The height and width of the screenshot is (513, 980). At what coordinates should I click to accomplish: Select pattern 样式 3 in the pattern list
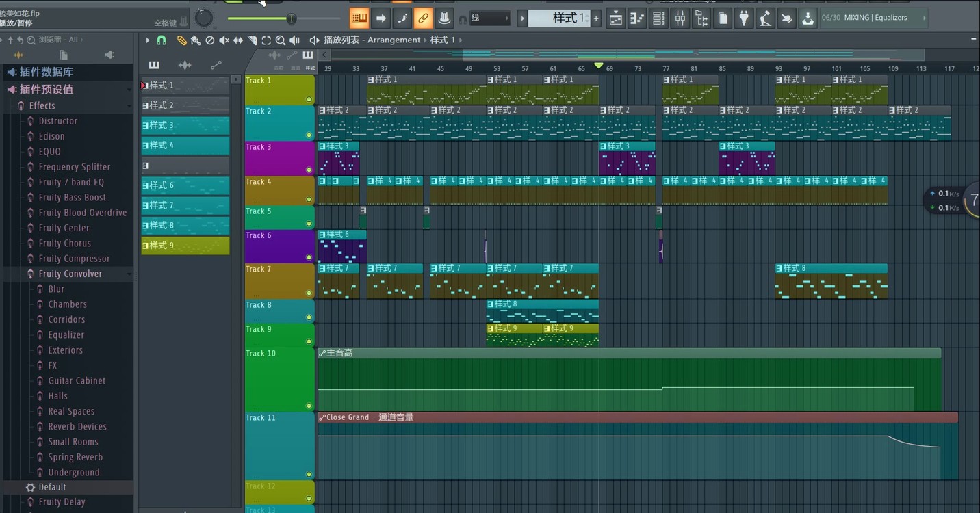pos(185,125)
